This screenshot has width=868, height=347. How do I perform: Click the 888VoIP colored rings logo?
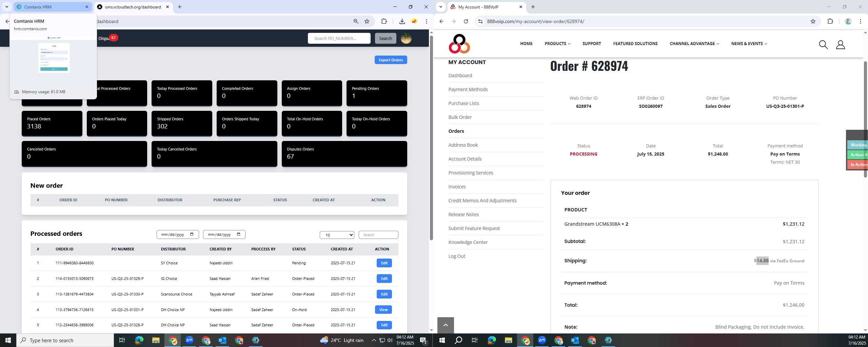pos(459,44)
